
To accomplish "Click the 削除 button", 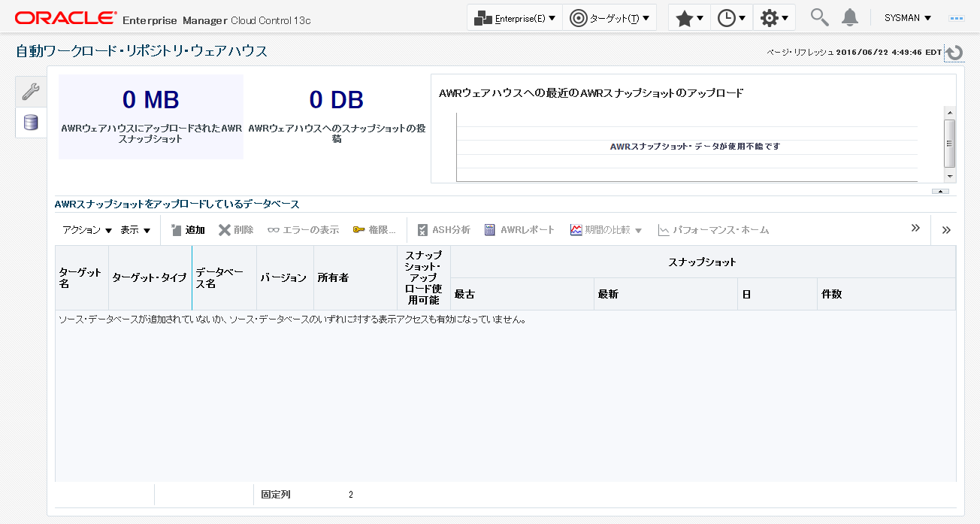I will (x=236, y=230).
